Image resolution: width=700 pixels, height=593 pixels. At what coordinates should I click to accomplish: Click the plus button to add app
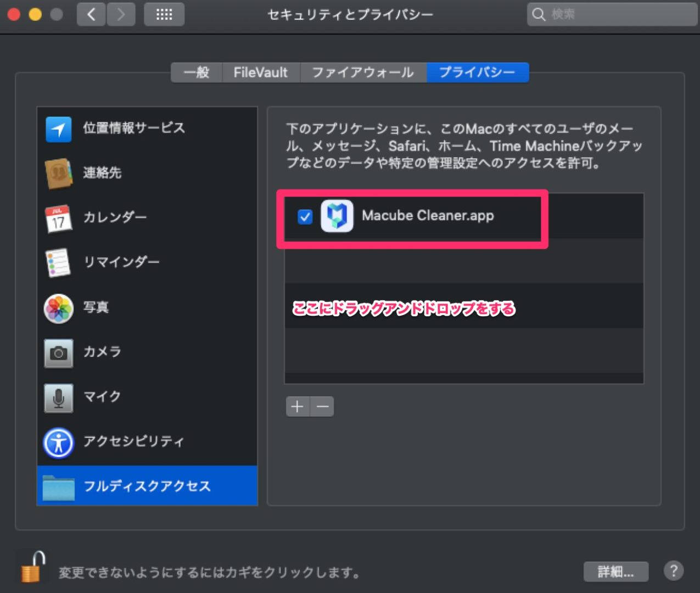[x=298, y=406]
